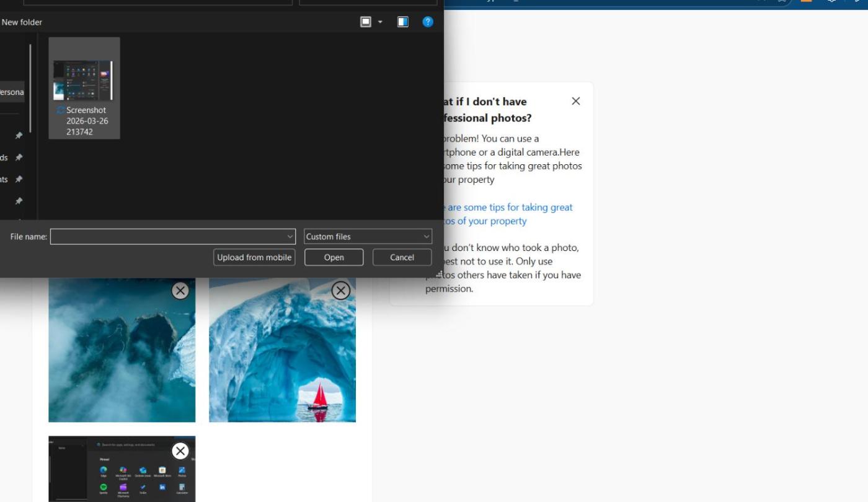This screenshot has height=502, width=868.
Task: Click the change view layout icon
Action: (x=366, y=22)
